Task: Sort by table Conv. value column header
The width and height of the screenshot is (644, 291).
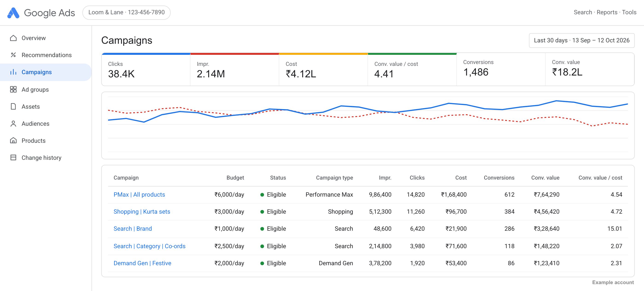Action: pos(545,178)
